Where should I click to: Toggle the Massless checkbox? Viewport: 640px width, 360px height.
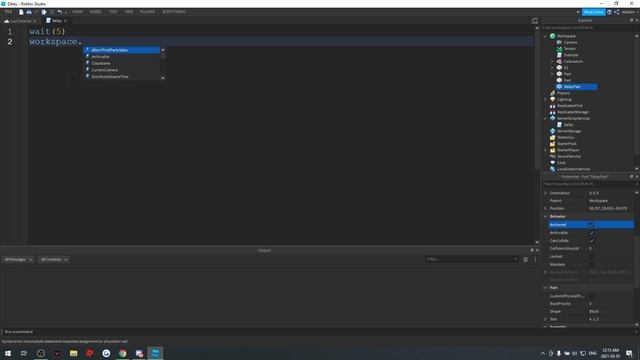tap(591, 264)
